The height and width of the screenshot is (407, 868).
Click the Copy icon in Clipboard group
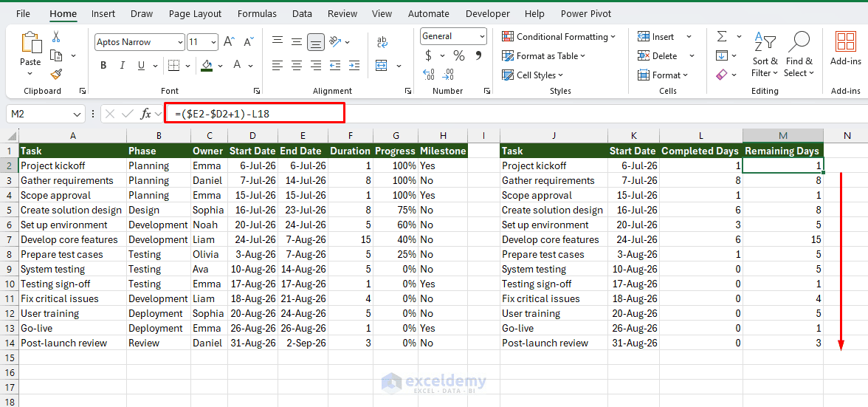(x=55, y=55)
